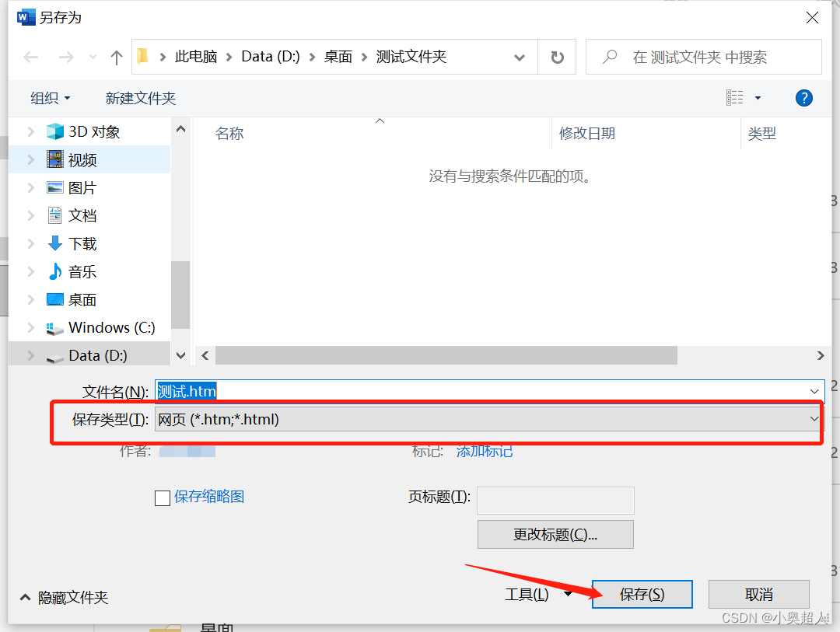Sort by 修改日期 column header

[x=587, y=134]
